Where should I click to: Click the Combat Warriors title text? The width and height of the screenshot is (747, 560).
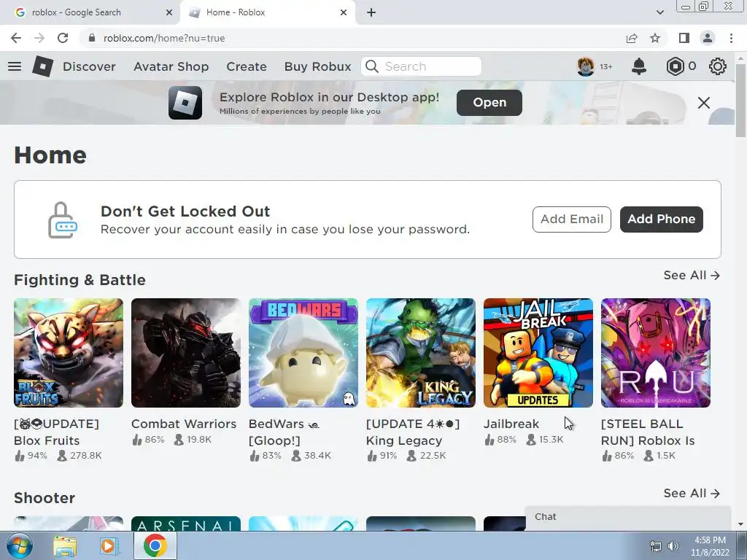[184, 424]
